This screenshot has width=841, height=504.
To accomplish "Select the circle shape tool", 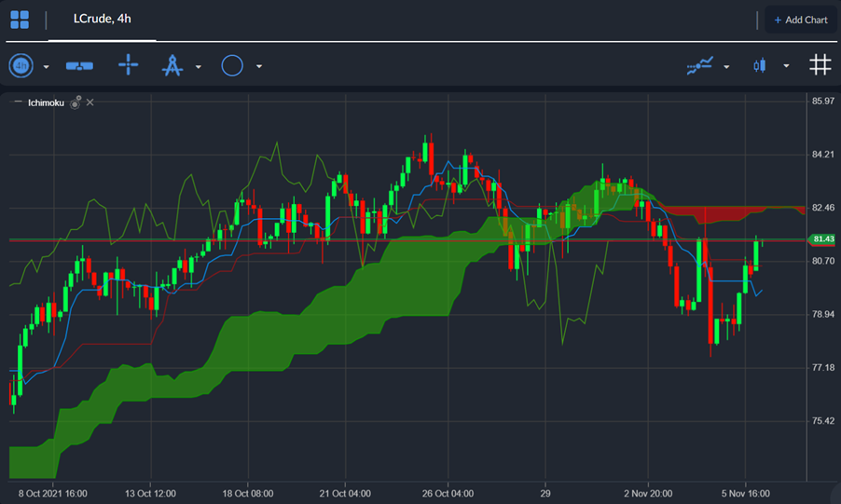I will pyautogui.click(x=232, y=65).
